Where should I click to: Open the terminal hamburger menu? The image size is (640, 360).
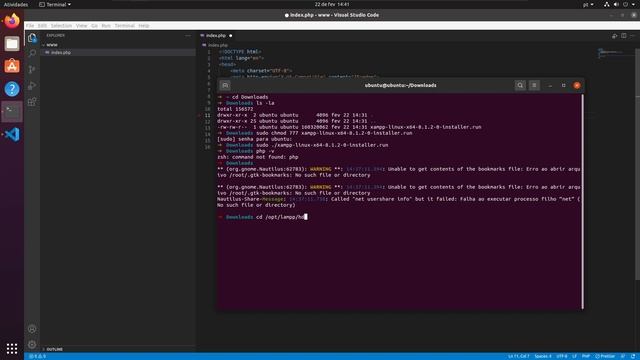tap(534, 85)
